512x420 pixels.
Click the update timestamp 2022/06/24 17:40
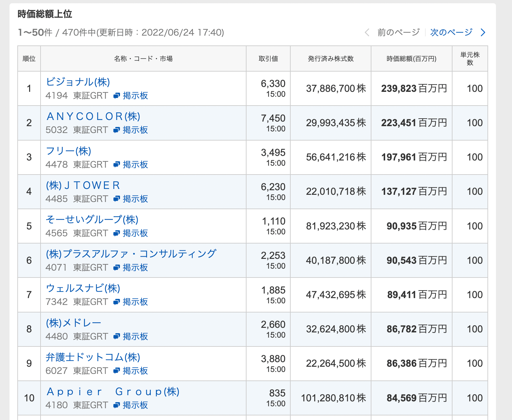pos(181,32)
